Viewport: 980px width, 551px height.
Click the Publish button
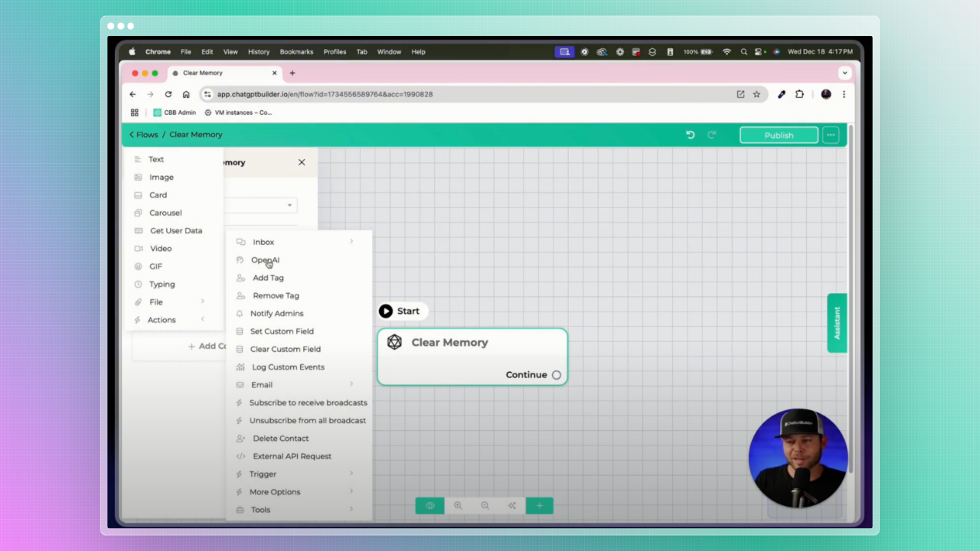click(x=779, y=135)
